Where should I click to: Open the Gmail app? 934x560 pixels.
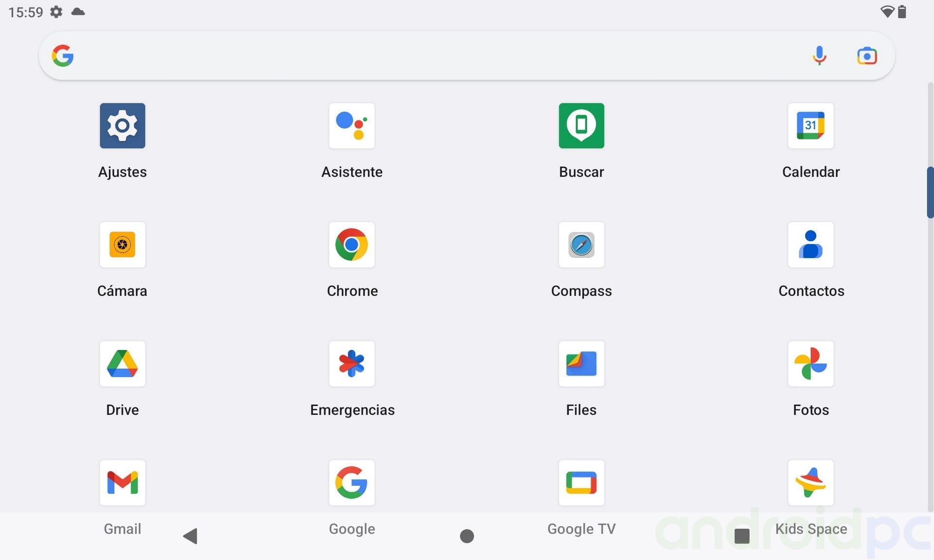click(x=122, y=483)
